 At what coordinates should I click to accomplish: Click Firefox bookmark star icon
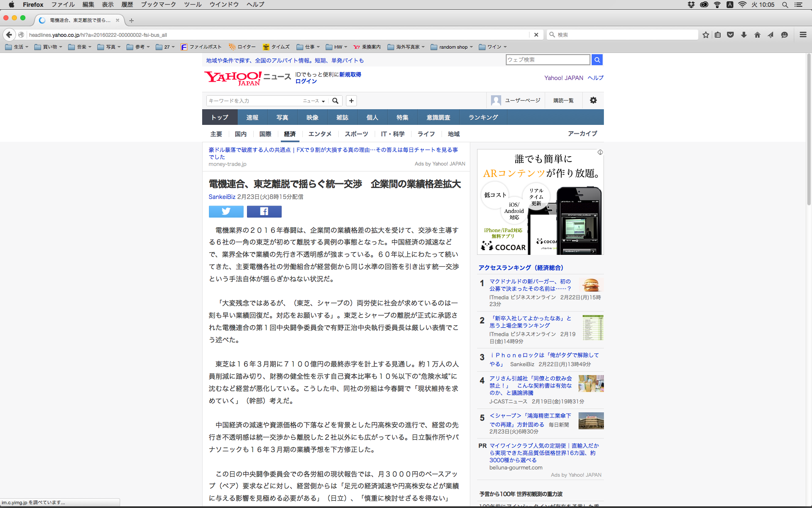click(705, 35)
